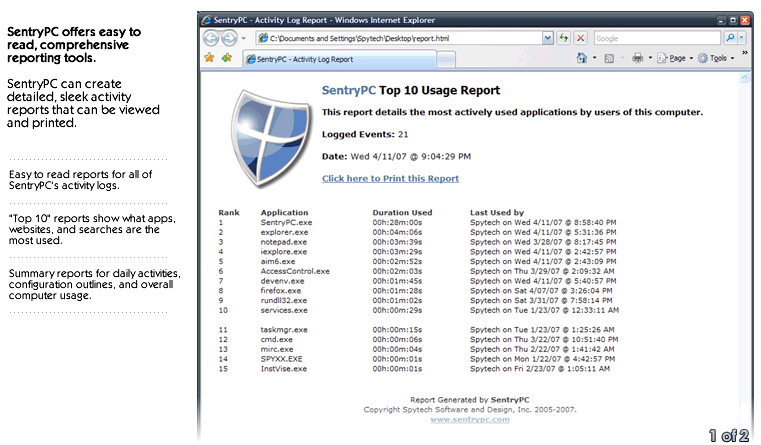761x445 pixels.
Task: Click the Home page icon
Action: [x=581, y=58]
